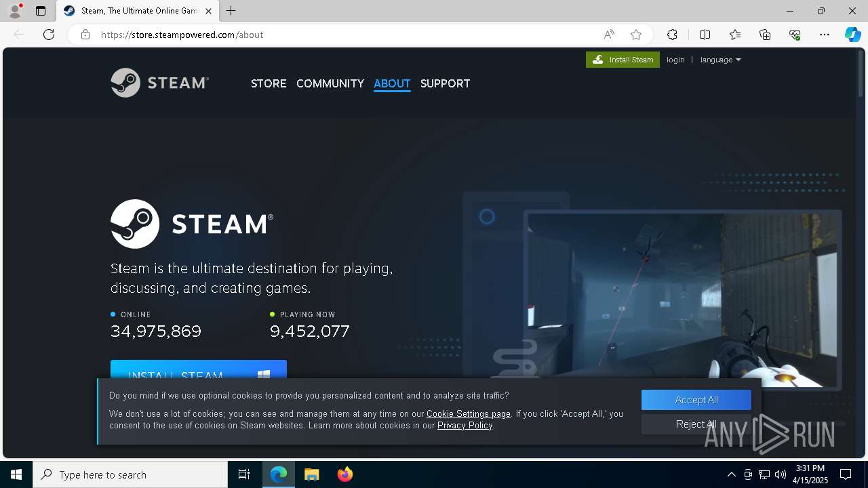The width and height of the screenshot is (868, 488).
Task: Click the large STEAM logo in the hero section
Action: point(192,224)
